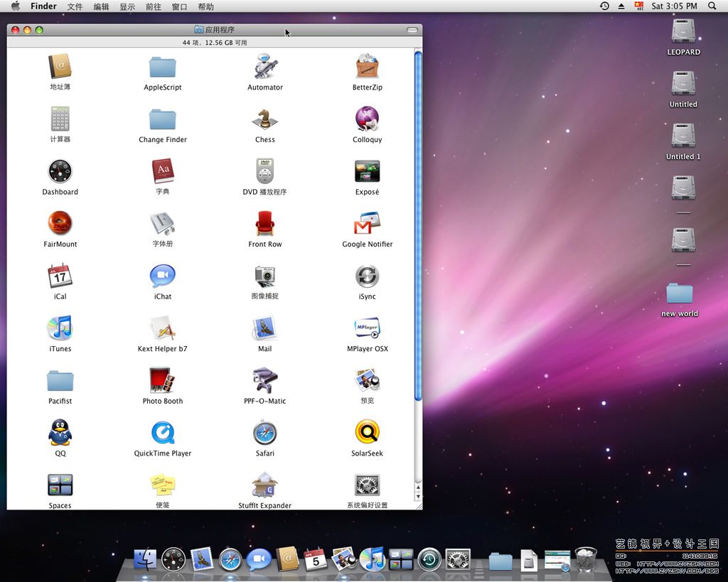Select the iSync application icon
This screenshot has width=728, height=582.
point(368,276)
